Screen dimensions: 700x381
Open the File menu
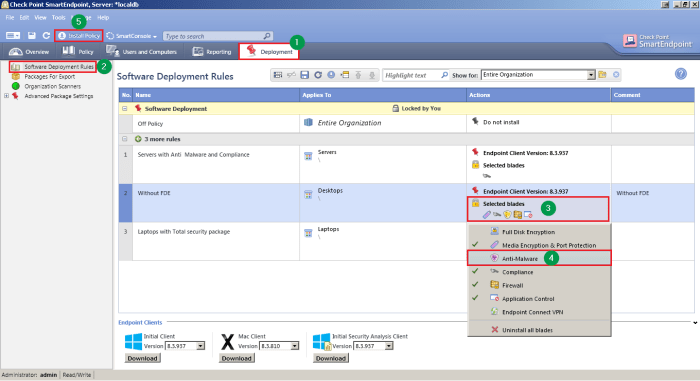[x=10, y=17]
